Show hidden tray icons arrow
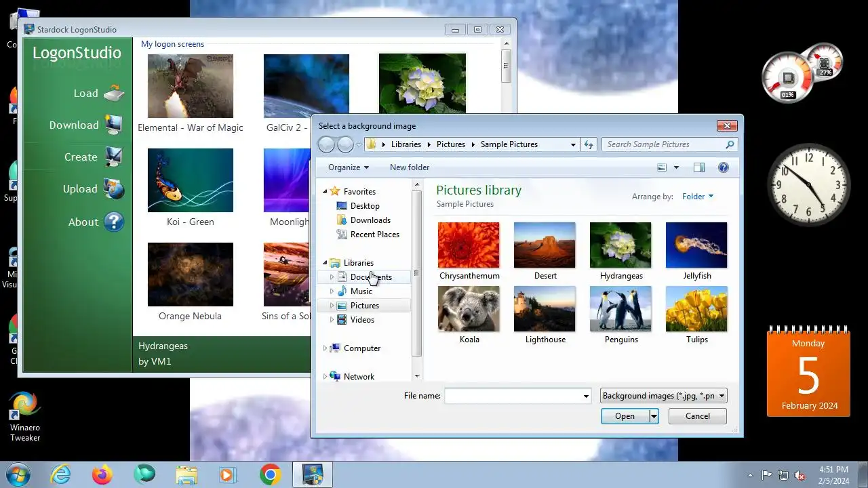The image size is (868, 488). (750, 475)
